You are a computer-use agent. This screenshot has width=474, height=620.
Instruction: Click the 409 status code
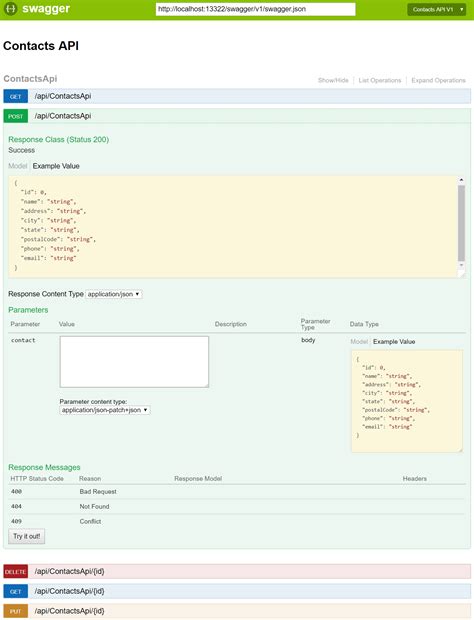tap(16, 522)
